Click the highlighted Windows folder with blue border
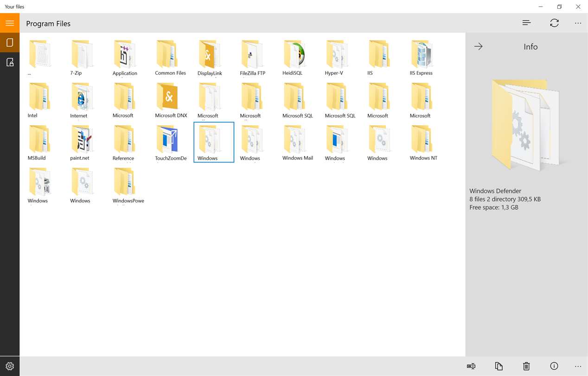 (x=214, y=142)
